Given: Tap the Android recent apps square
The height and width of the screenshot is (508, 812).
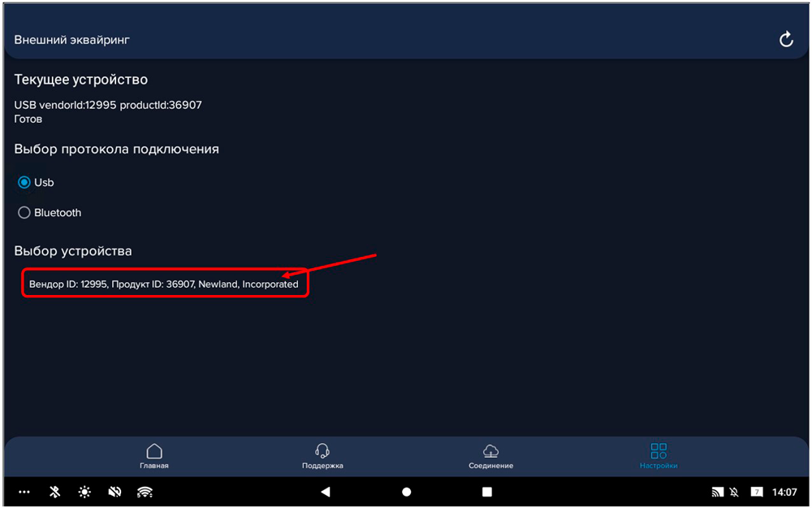Looking at the screenshot, I should pyautogui.click(x=487, y=492).
